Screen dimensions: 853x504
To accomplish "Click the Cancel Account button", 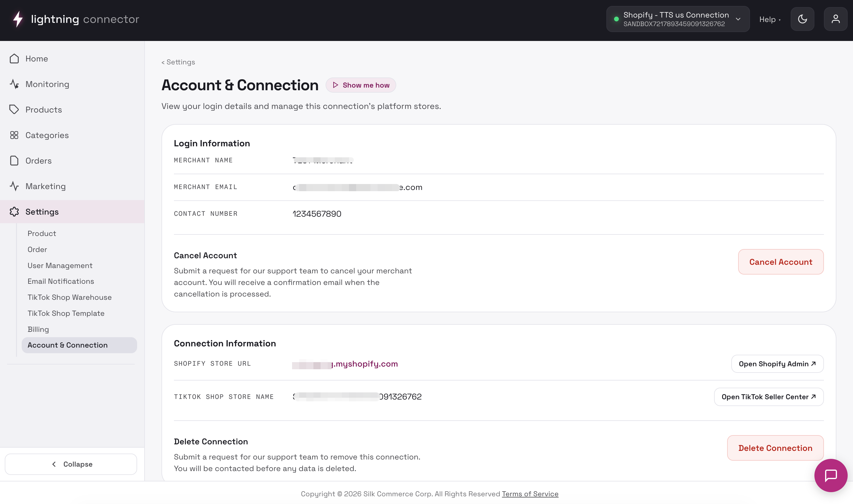I will click(781, 262).
